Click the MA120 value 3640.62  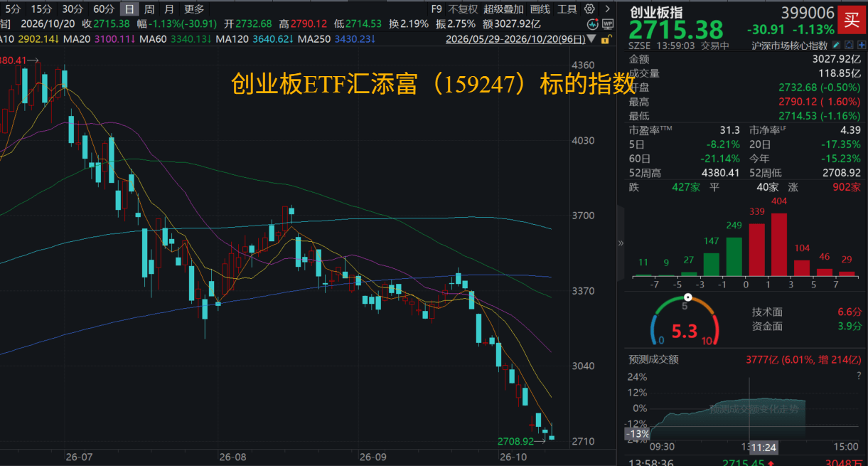coord(274,39)
